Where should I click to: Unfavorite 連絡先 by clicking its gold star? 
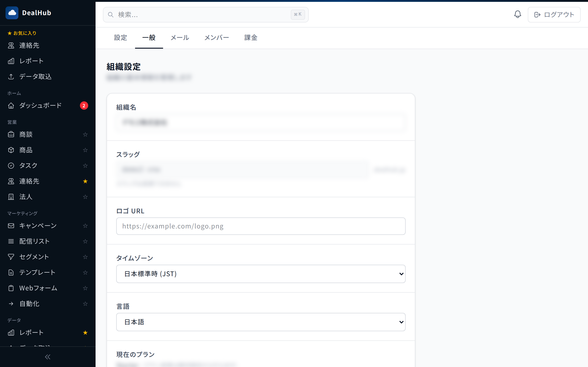(85, 181)
